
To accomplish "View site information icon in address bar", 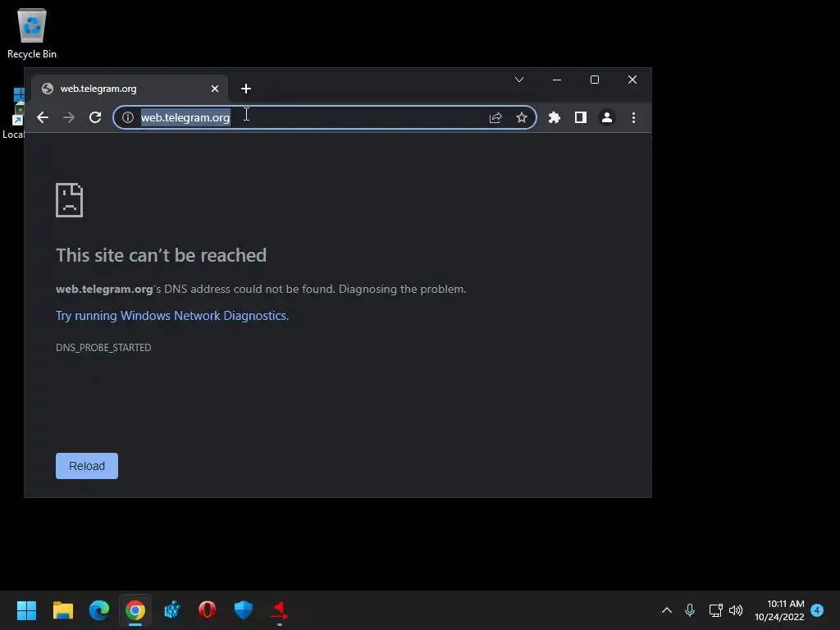I will (127, 117).
